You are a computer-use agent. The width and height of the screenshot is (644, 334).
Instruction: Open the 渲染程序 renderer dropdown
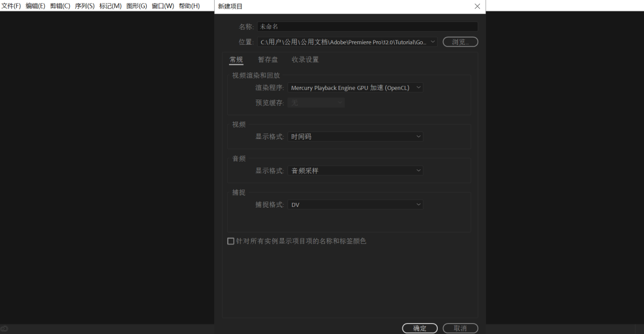click(x=355, y=88)
